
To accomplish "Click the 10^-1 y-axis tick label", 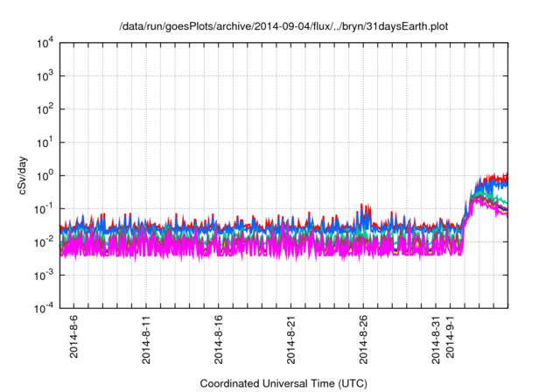I will pyautogui.click(x=43, y=209).
